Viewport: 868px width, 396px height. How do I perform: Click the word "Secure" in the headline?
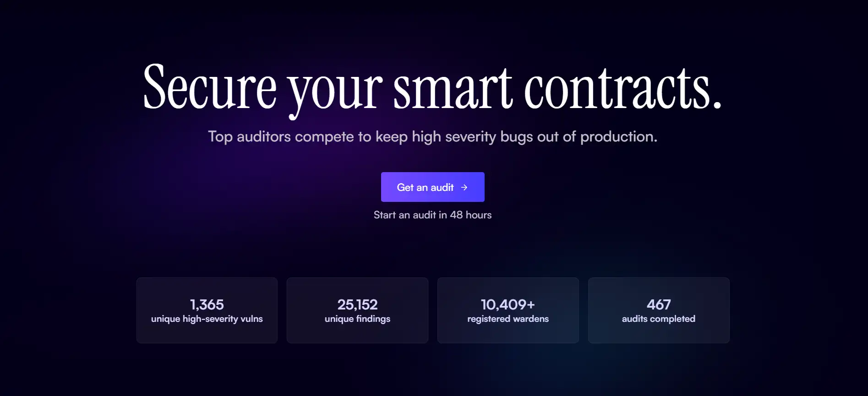[210, 87]
